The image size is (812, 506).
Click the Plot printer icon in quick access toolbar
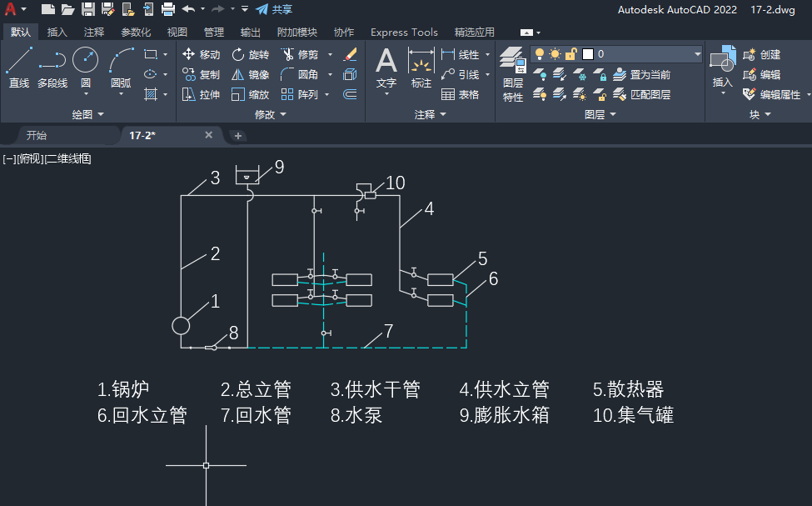(167, 9)
